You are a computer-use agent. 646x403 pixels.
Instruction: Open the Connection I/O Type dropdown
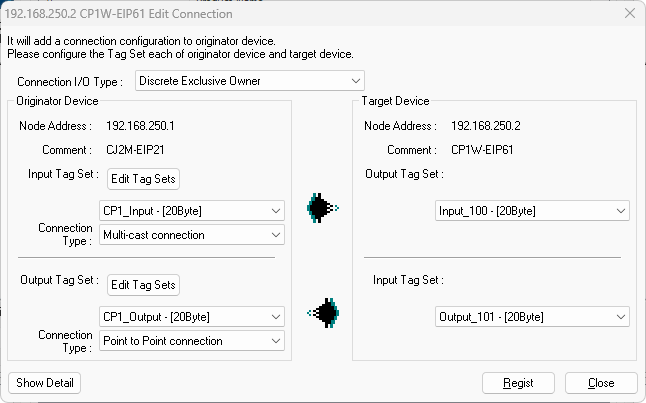click(x=250, y=81)
